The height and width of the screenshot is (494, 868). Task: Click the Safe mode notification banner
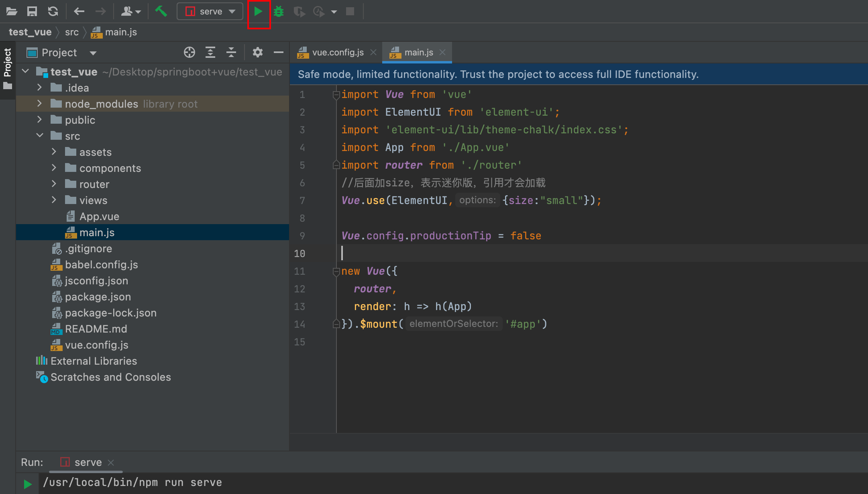pyautogui.click(x=579, y=74)
